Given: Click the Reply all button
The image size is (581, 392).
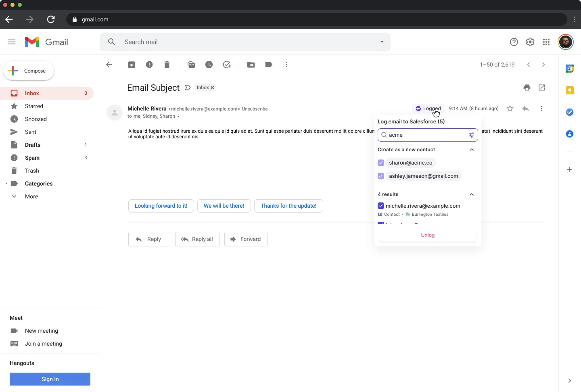Looking at the screenshot, I should (197, 239).
